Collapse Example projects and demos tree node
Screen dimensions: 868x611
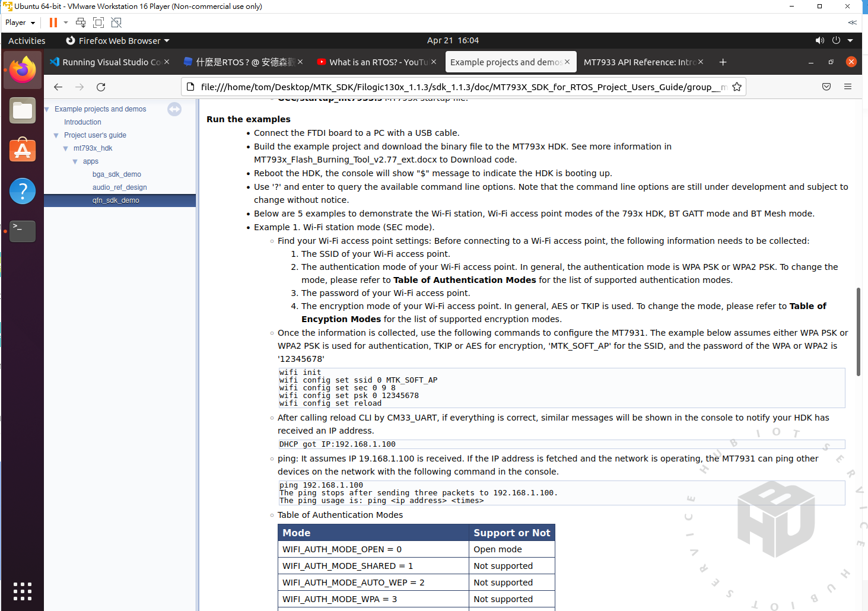[47, 109]
